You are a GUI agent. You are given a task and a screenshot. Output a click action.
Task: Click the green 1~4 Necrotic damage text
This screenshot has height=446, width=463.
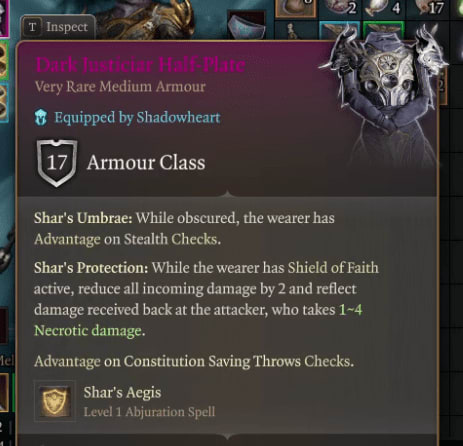point(198,320)
